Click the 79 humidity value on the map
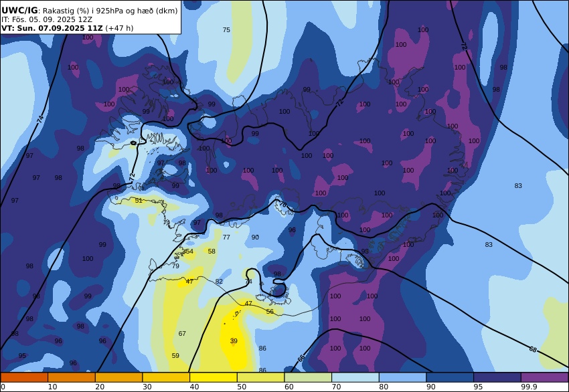The image size is (569, 392). [x=175, y=266]
